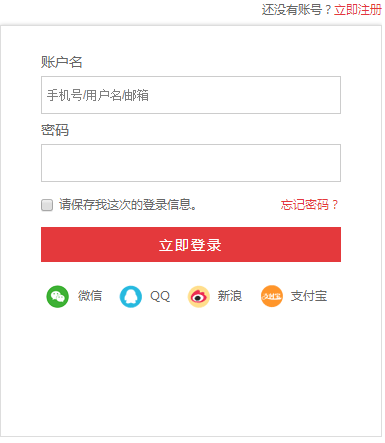Click the 还没有账号？ prompt text
The image size is (385, 443).
pyautogui.click(x=297, y=10)
